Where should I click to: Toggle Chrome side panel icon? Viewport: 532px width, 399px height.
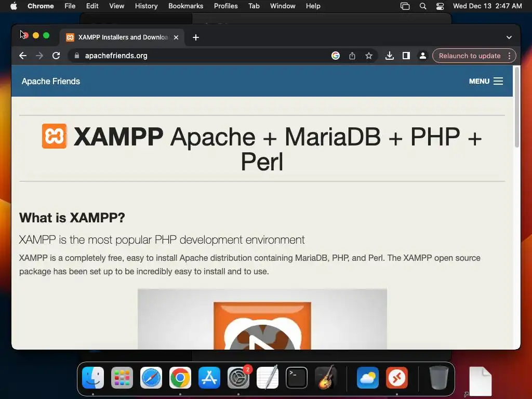[x=406, y=56]
